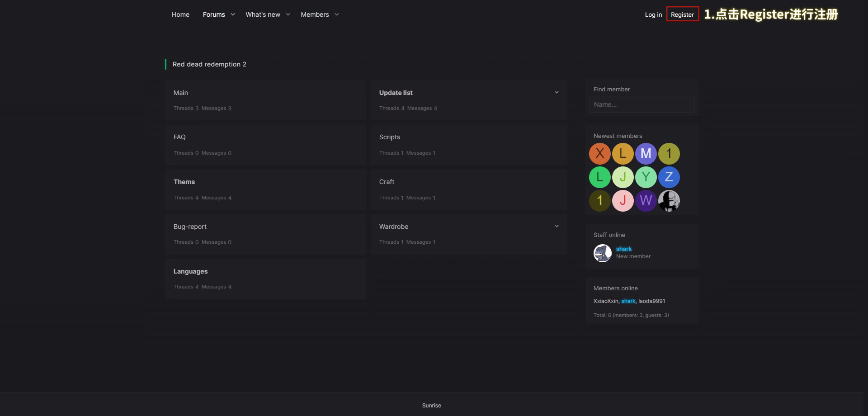Open the light green Y avatar
This screenshot has height=416, width=868.
pyautogui.click(x=646, y=177)
